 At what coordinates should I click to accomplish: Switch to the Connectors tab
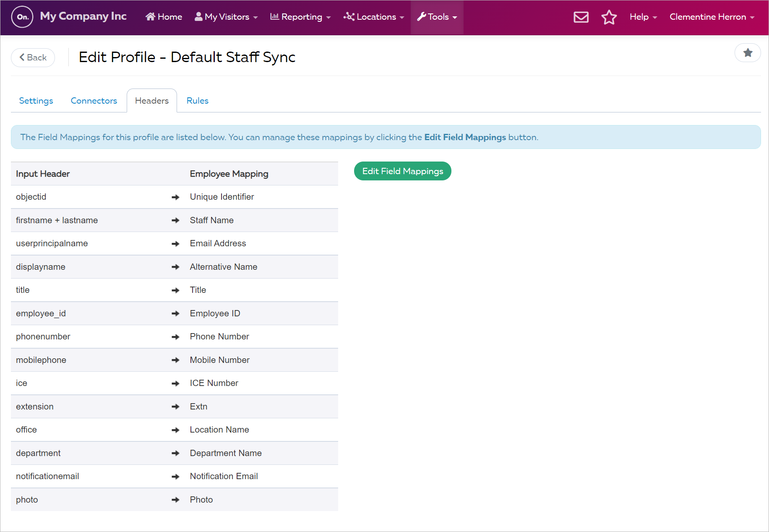pos(94,101)
